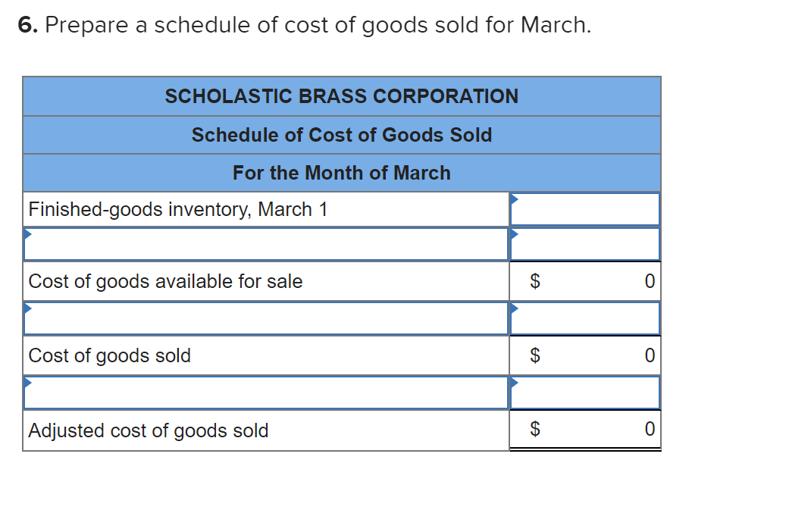Click the For the Month of March header row
The height and width of the screenshot is (532, 811).
(342, 173)
